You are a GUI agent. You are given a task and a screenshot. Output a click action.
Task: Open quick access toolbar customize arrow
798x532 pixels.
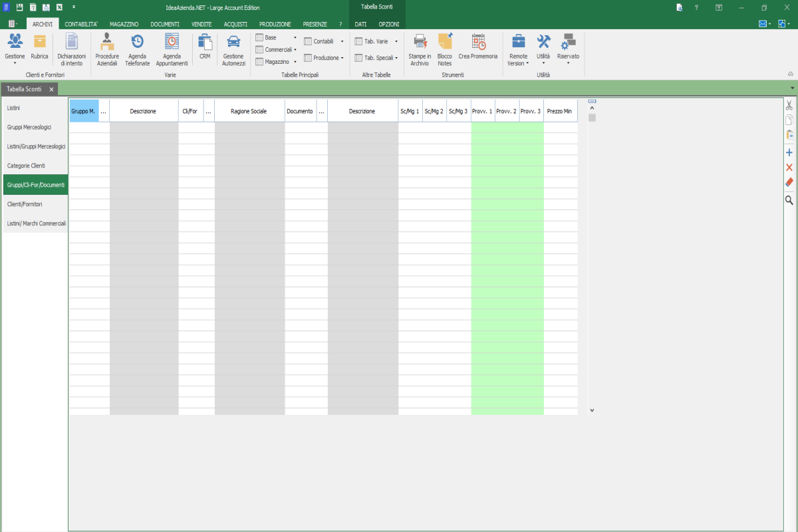(x=74, y=7)
